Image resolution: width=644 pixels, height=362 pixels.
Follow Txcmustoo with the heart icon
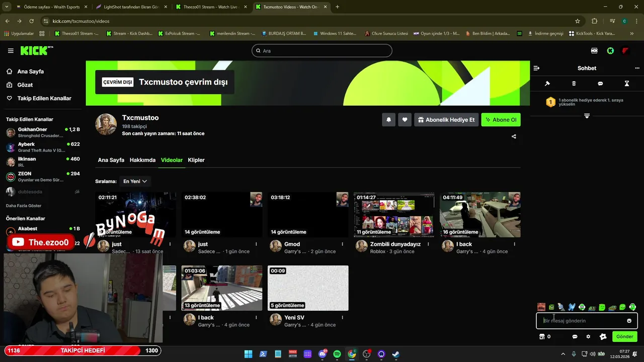pos(405,120)
